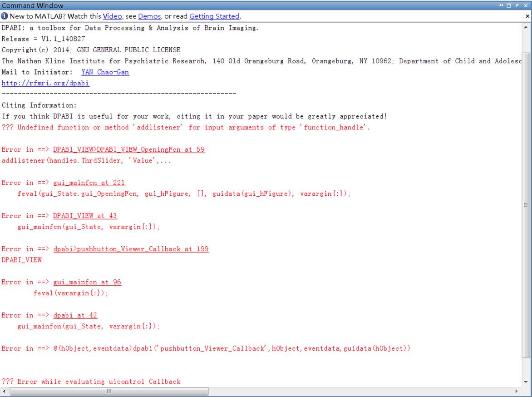This screenshot has width=532, height=397.
Task: Click the Citing Information: line
Action: 39,105
